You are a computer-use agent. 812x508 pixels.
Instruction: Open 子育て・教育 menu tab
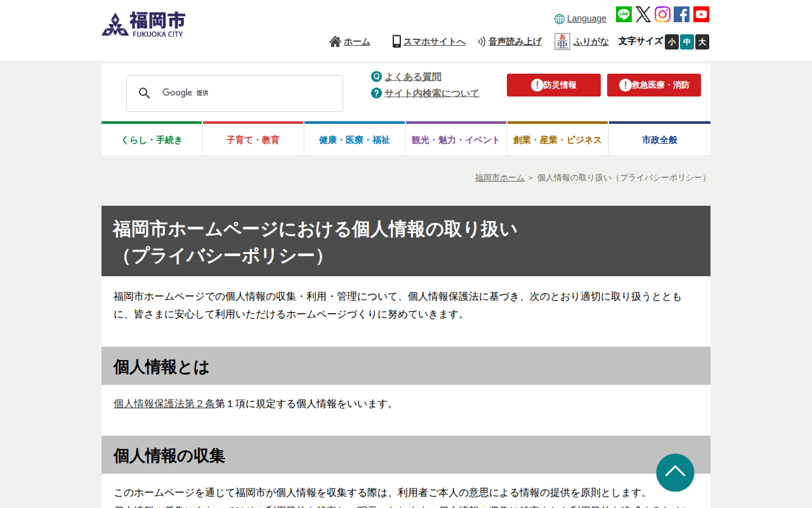coord(253,139)
